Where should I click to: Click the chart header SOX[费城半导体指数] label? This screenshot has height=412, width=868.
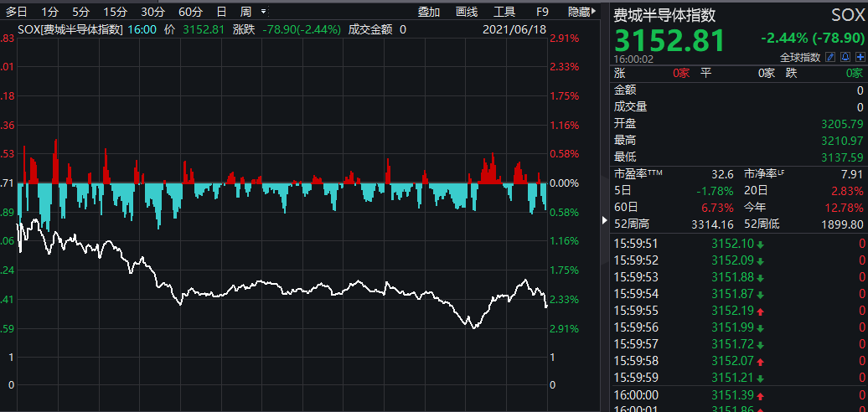pos(70,29)
